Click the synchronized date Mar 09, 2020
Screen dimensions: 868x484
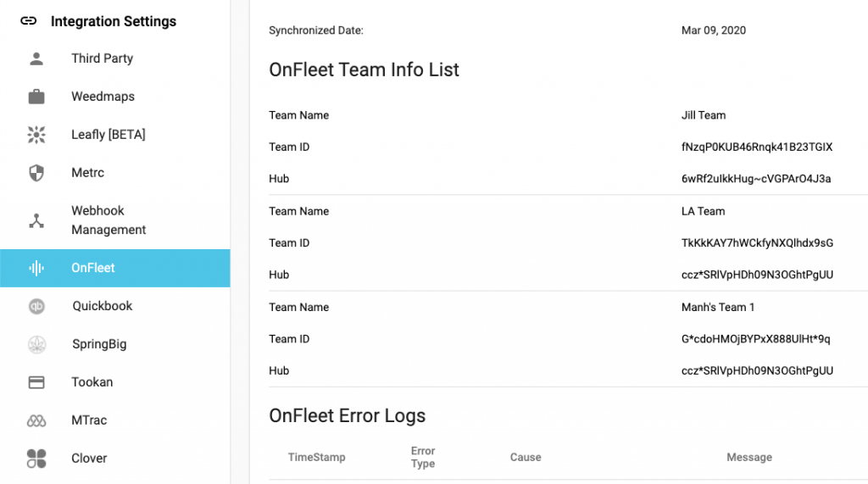pos(714,31)
